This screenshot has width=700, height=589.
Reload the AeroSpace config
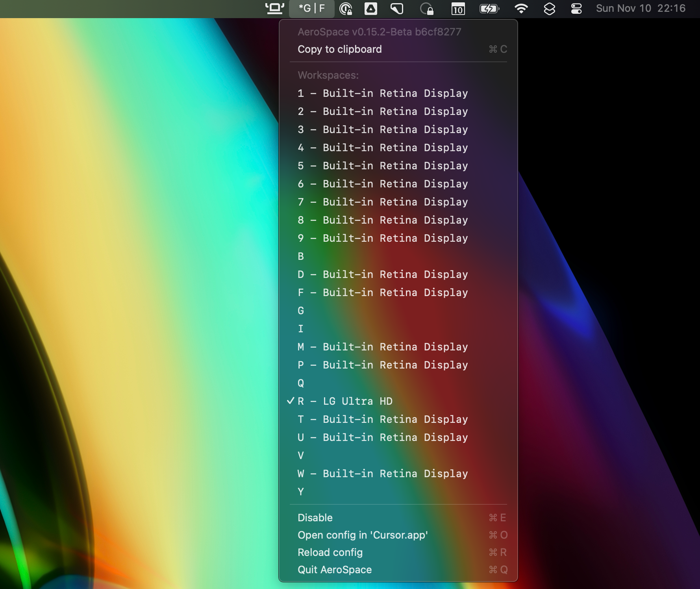click(331, 552)
